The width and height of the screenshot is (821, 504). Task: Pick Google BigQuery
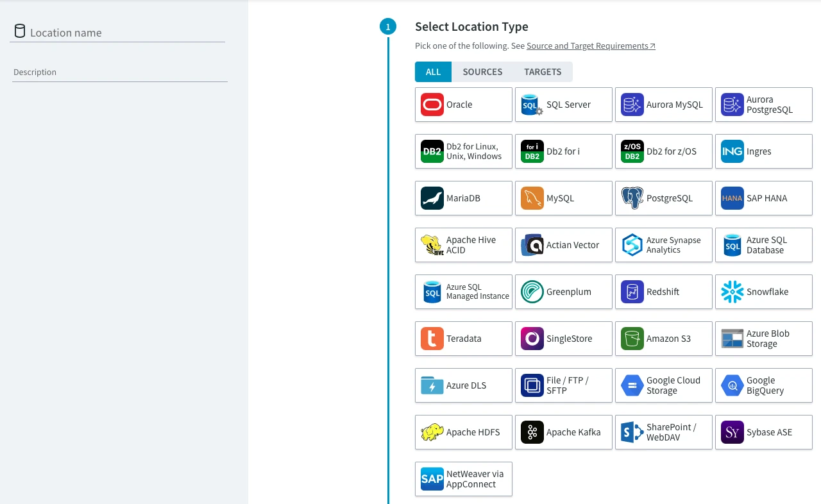(x=763, y=385)
